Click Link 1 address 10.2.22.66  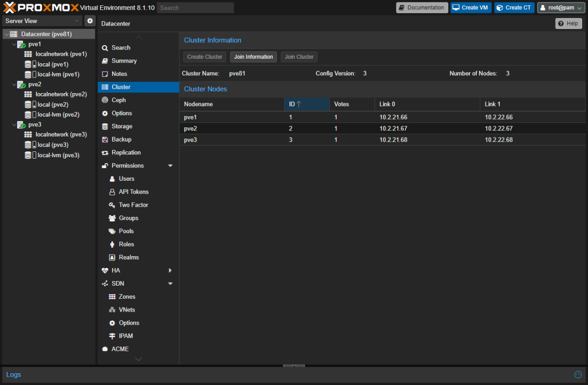(499, 118)
